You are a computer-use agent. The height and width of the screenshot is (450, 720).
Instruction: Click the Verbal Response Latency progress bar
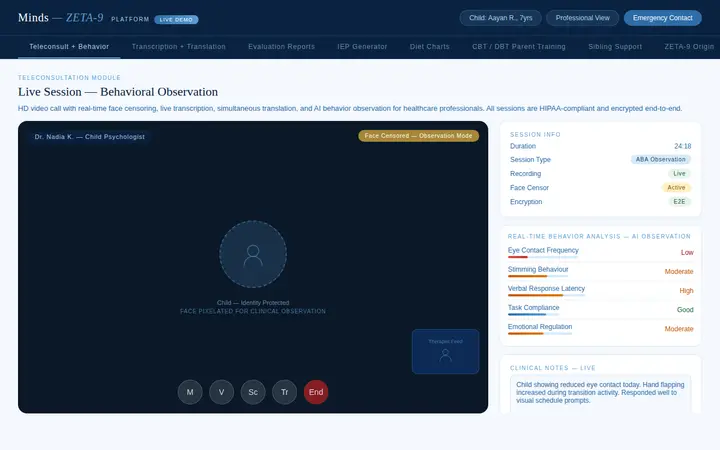pyautogui.click(x=546, y=295)
